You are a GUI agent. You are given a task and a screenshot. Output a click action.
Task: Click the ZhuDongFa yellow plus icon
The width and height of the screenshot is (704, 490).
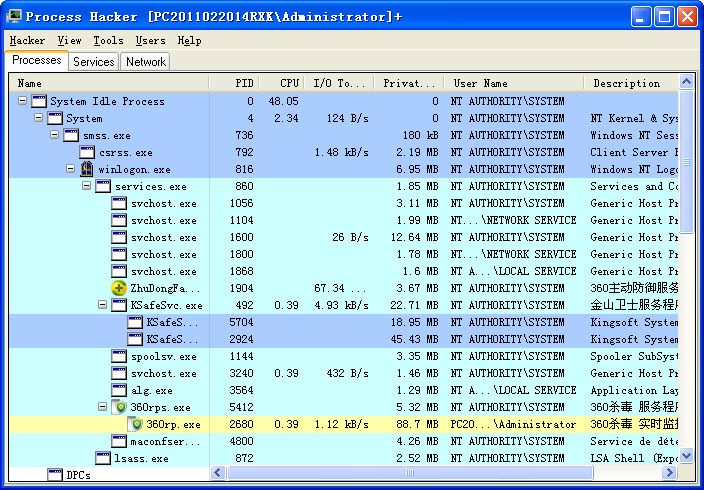click(x=119, y=288)
